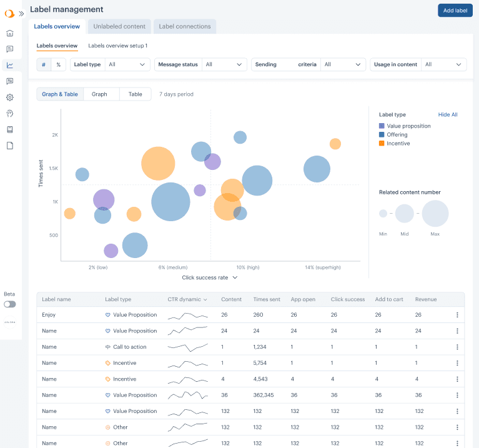Click the Min related content bubble

383,213
